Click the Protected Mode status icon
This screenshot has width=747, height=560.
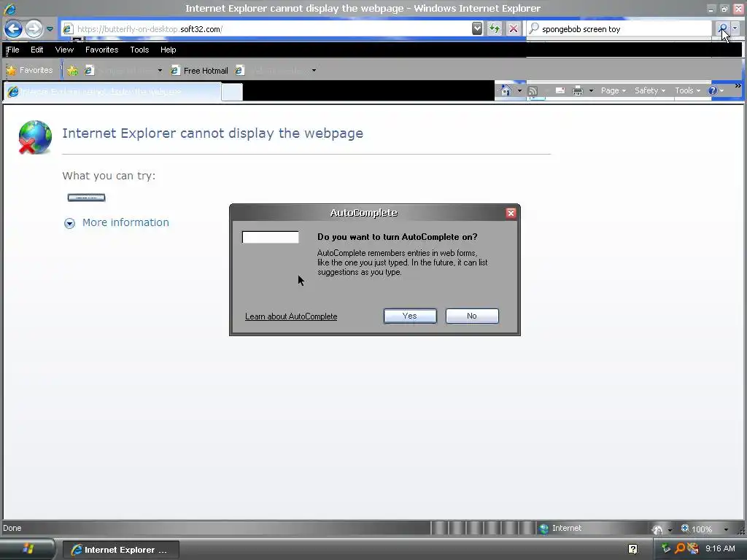[x=657, y=529]
